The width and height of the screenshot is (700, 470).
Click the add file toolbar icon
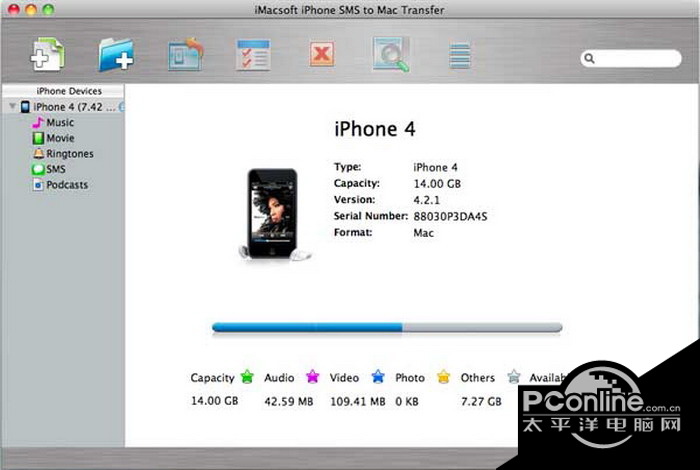point(47,54)
